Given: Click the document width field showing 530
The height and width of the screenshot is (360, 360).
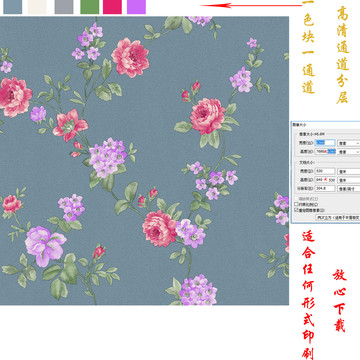Looking at the screenshot, I should click(x=325, y=171).
